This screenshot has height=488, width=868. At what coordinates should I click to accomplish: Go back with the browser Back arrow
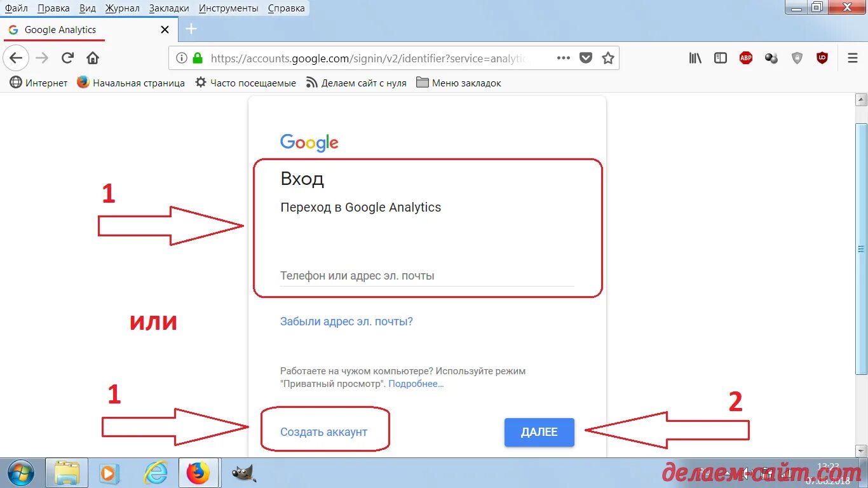coord(16,58)
